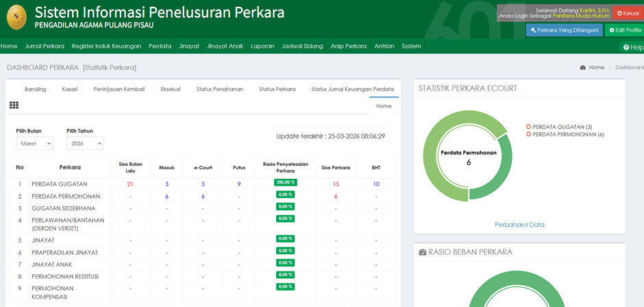
Task: Expand the Laporan menu in navigation bar
Action: click(x=262, y=47)
